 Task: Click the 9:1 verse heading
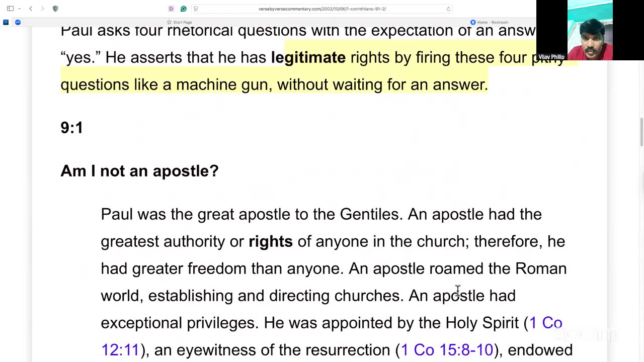[71, 128]
